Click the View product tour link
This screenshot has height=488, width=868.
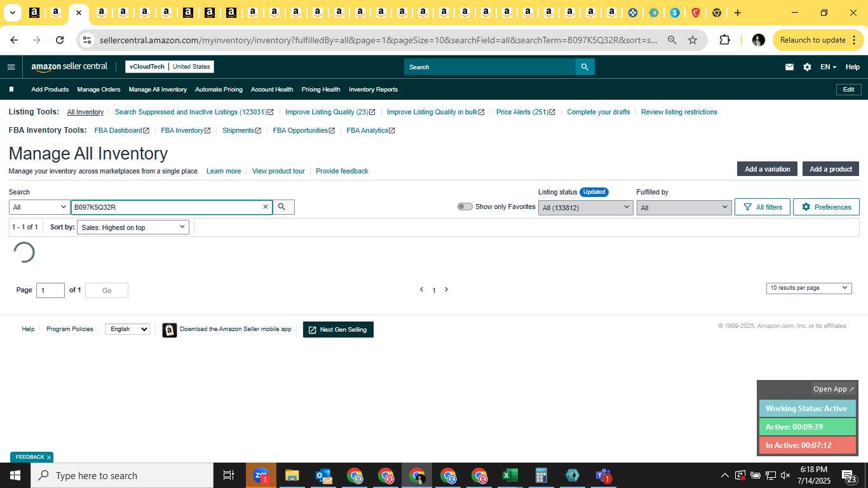coord(278,171)
